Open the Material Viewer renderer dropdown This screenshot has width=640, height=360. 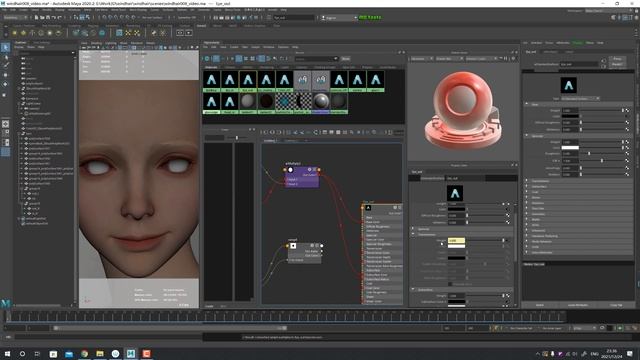(421, 59)
